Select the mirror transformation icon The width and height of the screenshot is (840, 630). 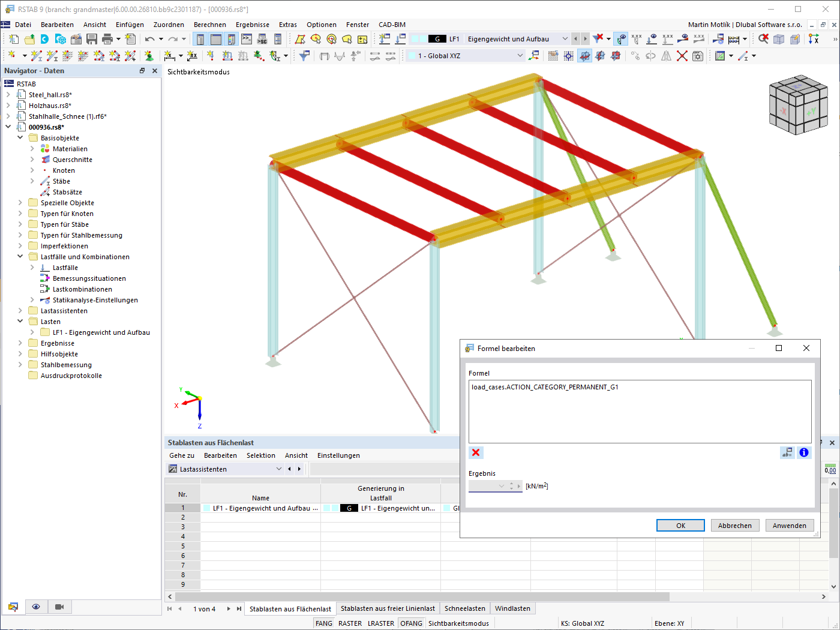click(666, 56)
